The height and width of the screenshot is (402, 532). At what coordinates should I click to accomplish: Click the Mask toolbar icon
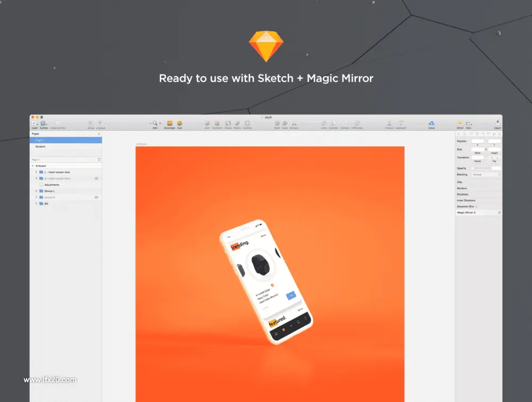point(277,123)
